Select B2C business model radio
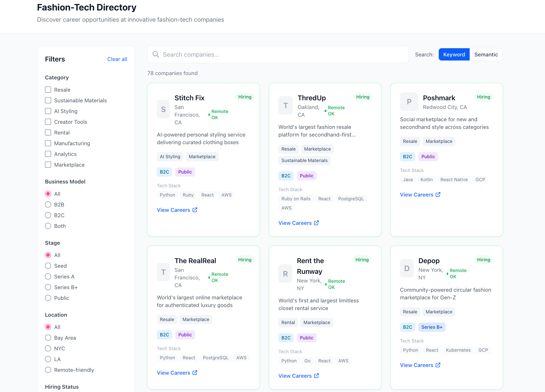 tap(48, 215)
